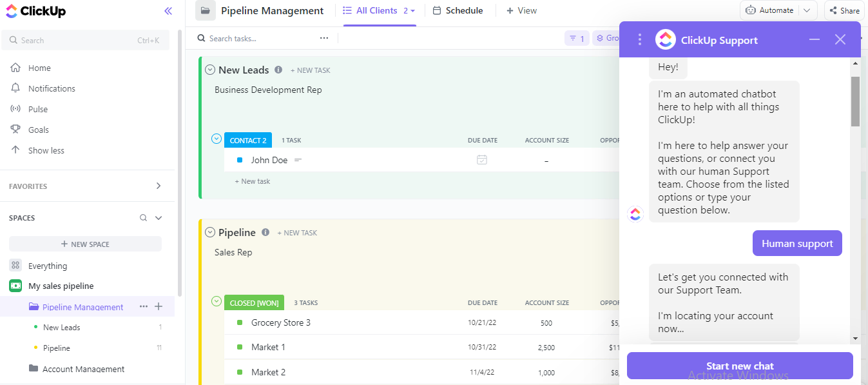Click the Closed [Won] status label
Viewport: 868px width, 385px height.
(254, 302)
